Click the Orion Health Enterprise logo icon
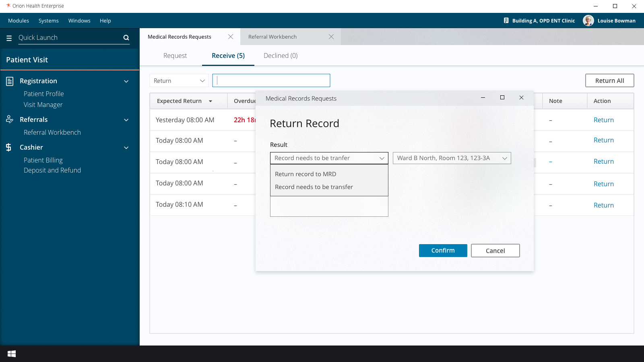 (8, 6)
